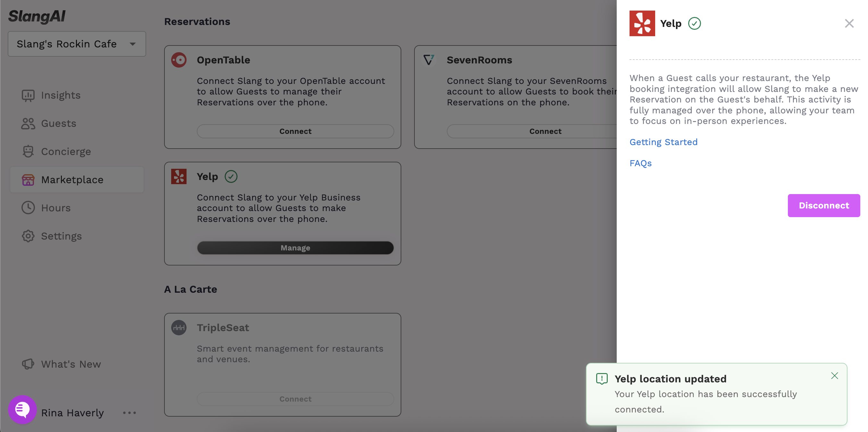Open the Insights page
This screenshot has width=868, height=432.
pyautogui.click(x=77, y=95)
